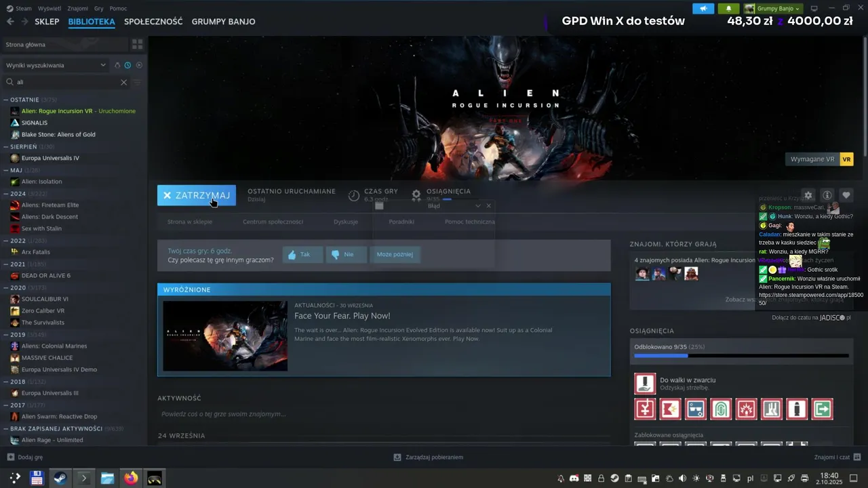The width and height of the screenshot is (868, 488).
Task: Collapse the MAJ category
Action: click(6, 170)
